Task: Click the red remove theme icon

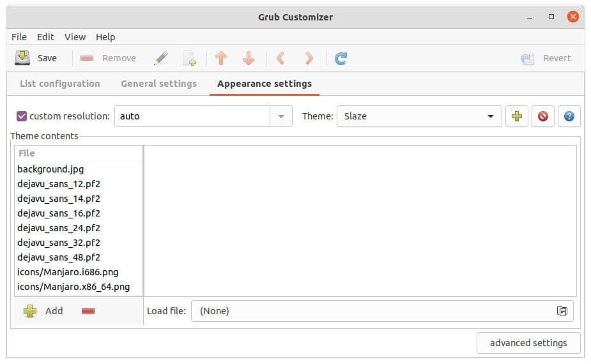Action: [x=542, y=116]
